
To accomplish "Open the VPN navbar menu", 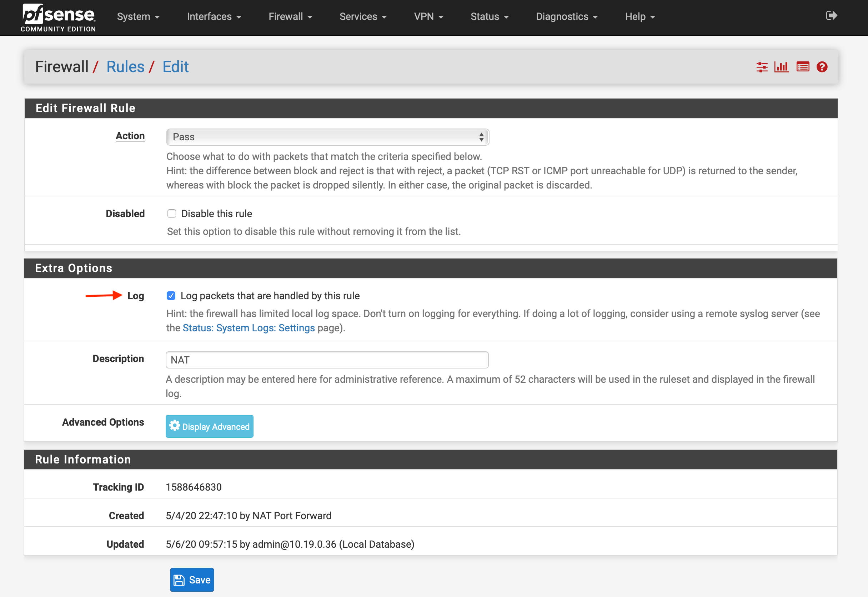I will [x=428, y=17].
